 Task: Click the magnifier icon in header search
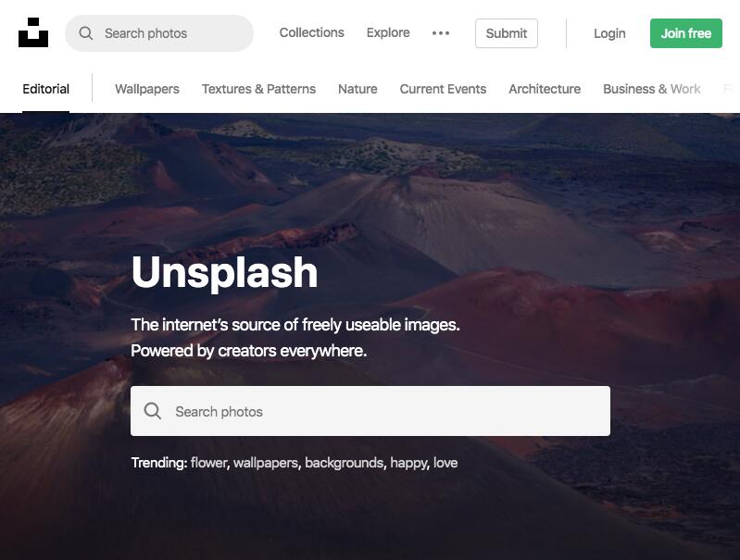(x=86, y=33)
